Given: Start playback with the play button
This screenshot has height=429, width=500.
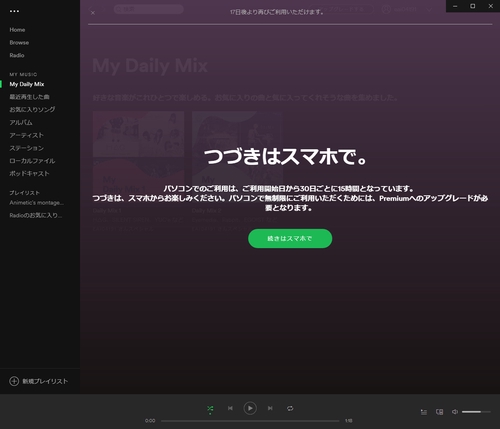Looking at the screenshot, I should 250,408.
